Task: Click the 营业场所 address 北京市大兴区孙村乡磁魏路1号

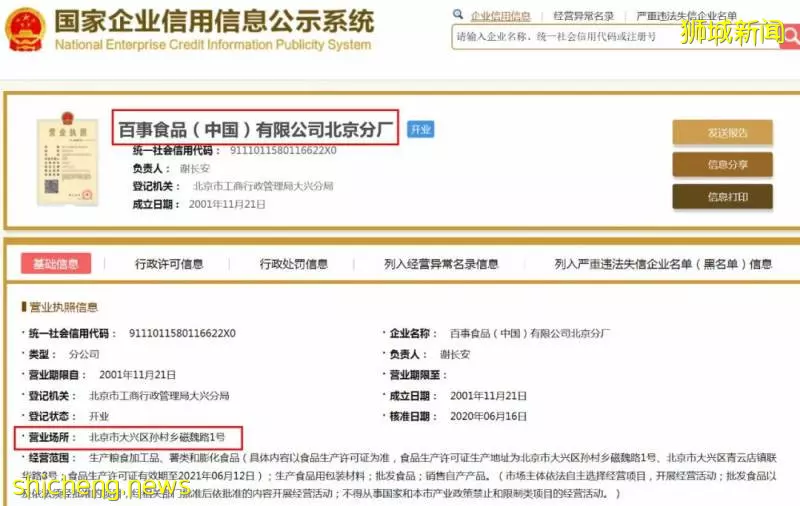Action: (157, 437)
